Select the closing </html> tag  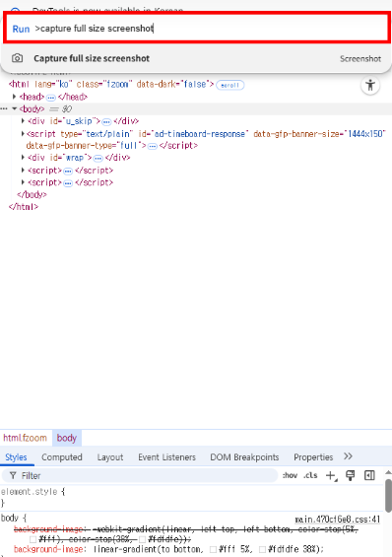pyautogui.click(x=24, y=207)
